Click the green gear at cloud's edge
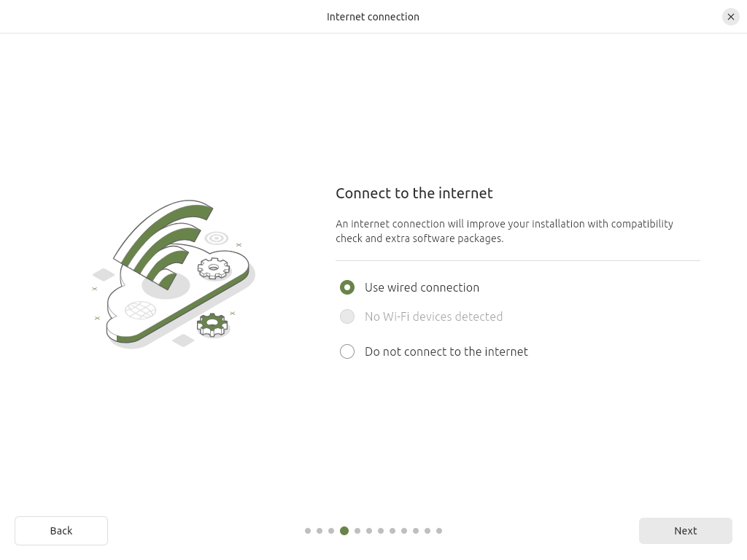The width and height of the screenshot is (747, 560). 212,324
